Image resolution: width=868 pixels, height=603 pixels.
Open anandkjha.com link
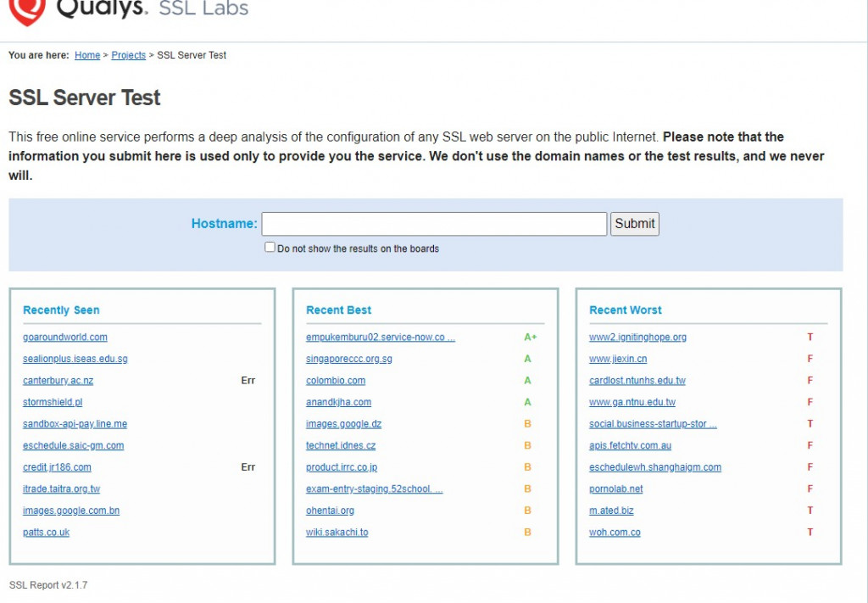point(338,402)
